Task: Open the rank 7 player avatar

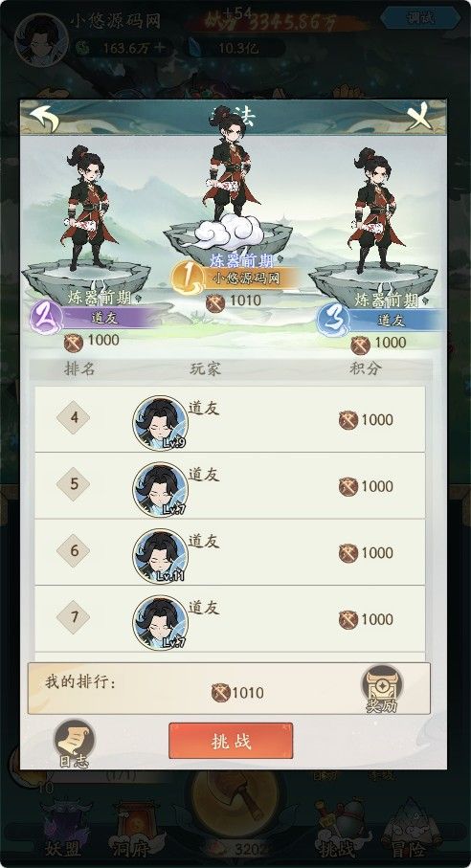Action: (160, 623)
